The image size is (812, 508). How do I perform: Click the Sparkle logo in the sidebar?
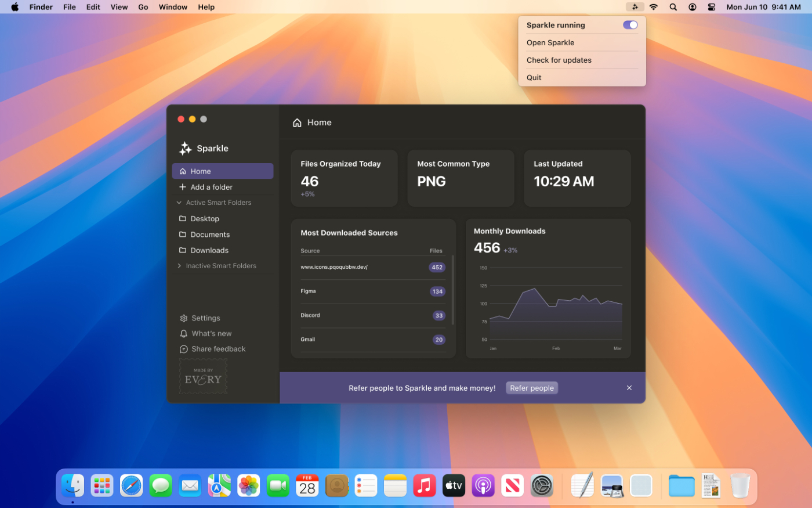[x=186, y=149]
